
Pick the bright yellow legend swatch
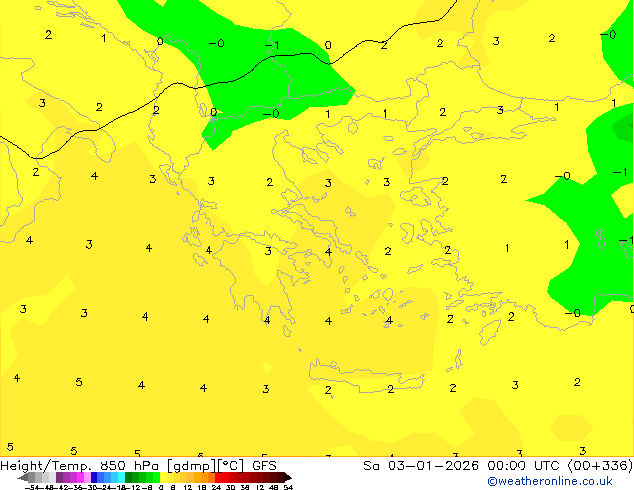tap(163, 477)
